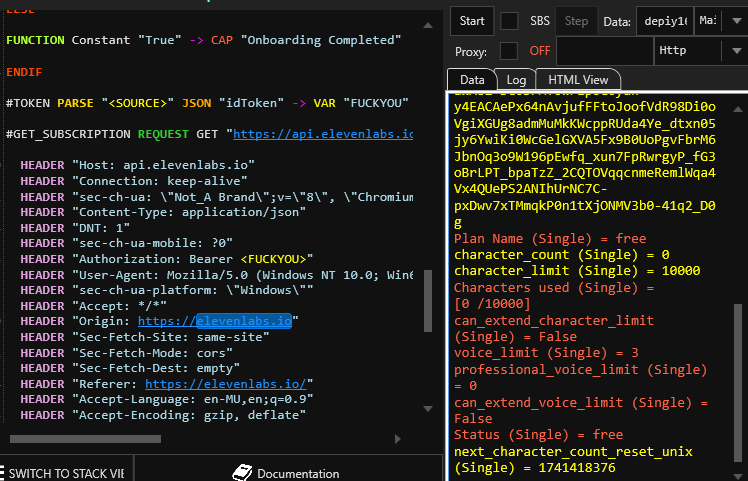Click the 'can_extend_voice_limit (Single) =' line
Screen dimensions: 748x481
click(581, 403)
